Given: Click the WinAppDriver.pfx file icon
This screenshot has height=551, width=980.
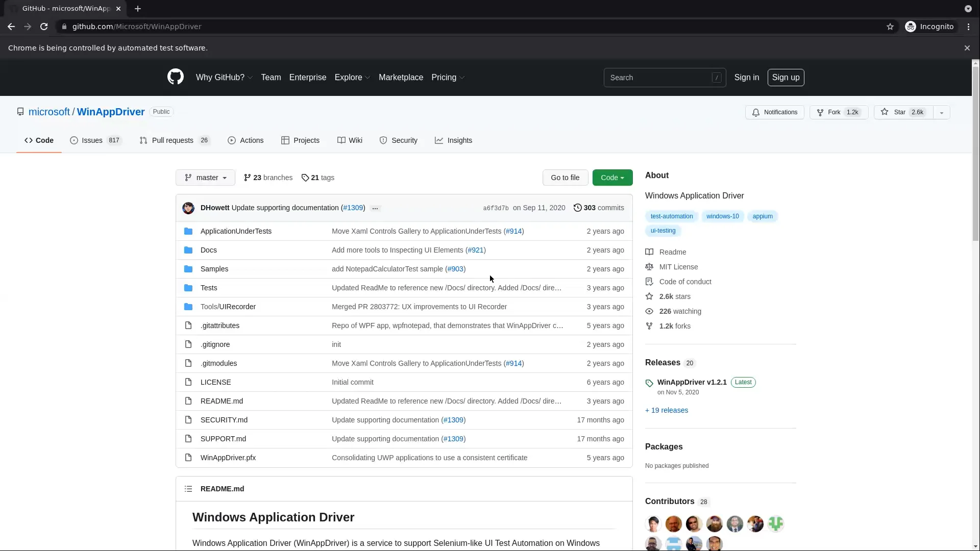Looking at the screenshot, I should tap(188, 458).
